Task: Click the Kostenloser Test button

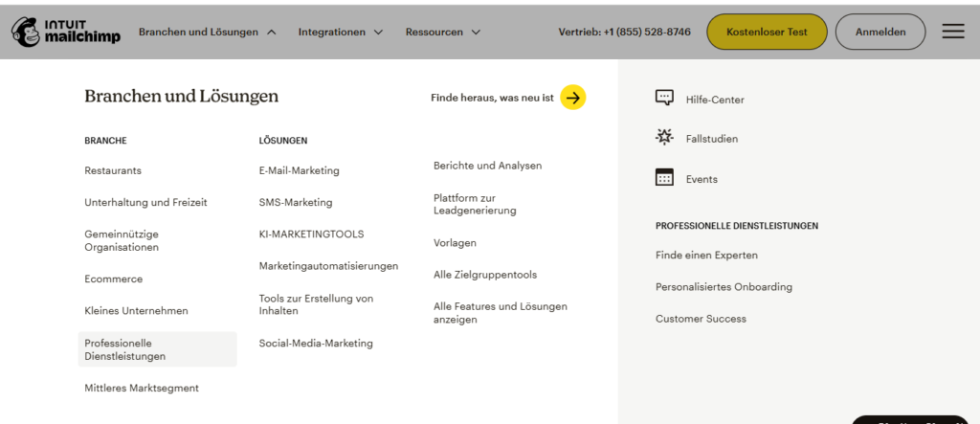Action: [x=767, y=32]
